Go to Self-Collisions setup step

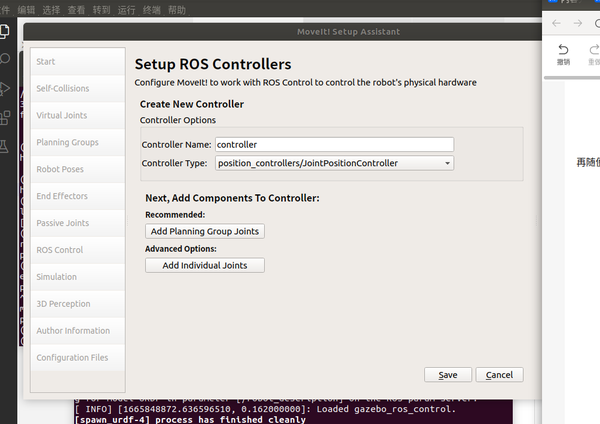(x=62, y=89)
